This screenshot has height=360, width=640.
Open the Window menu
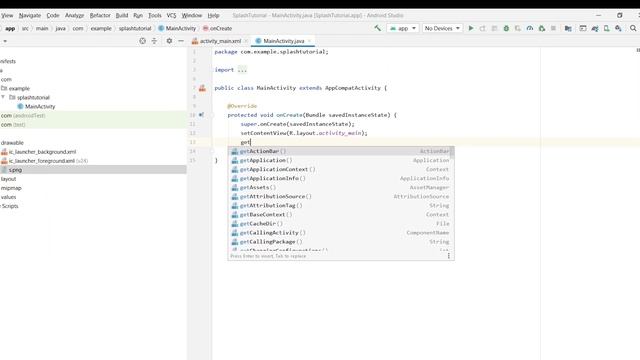192,15
